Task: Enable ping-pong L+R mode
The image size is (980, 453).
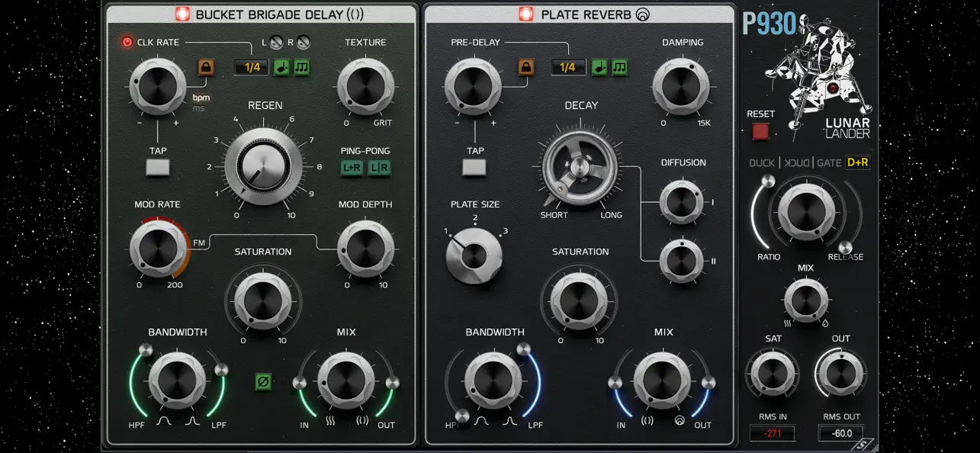Action: [352, 167]
